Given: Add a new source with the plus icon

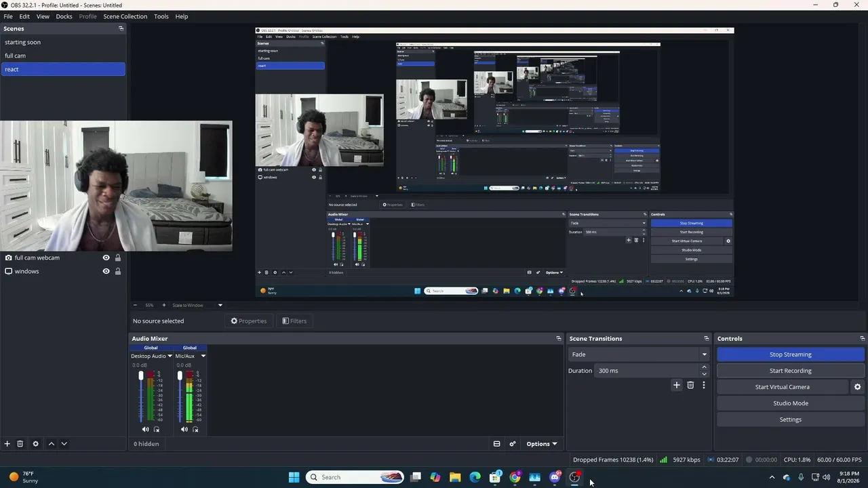Looking at the screenshot, I should [x=7, y=444].
